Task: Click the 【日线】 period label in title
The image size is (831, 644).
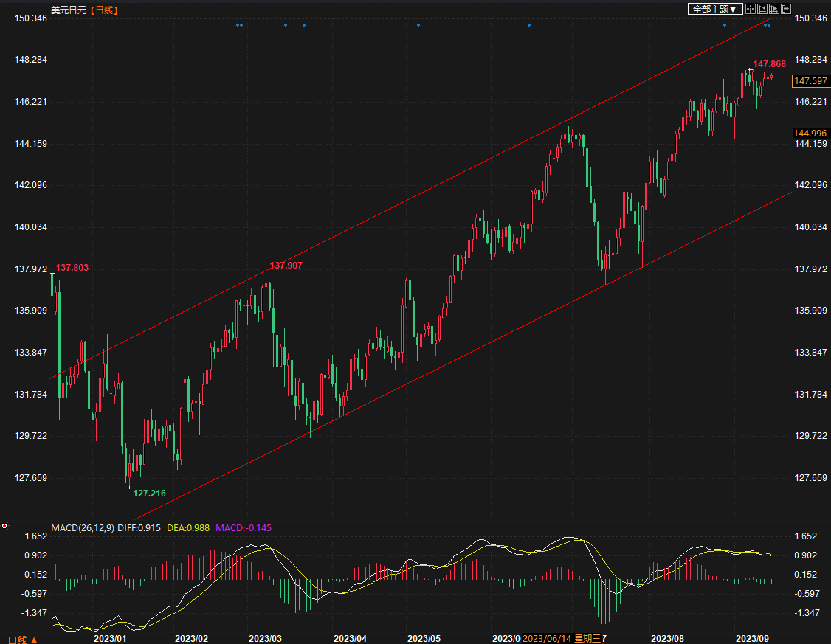Action: click(104, 10)
